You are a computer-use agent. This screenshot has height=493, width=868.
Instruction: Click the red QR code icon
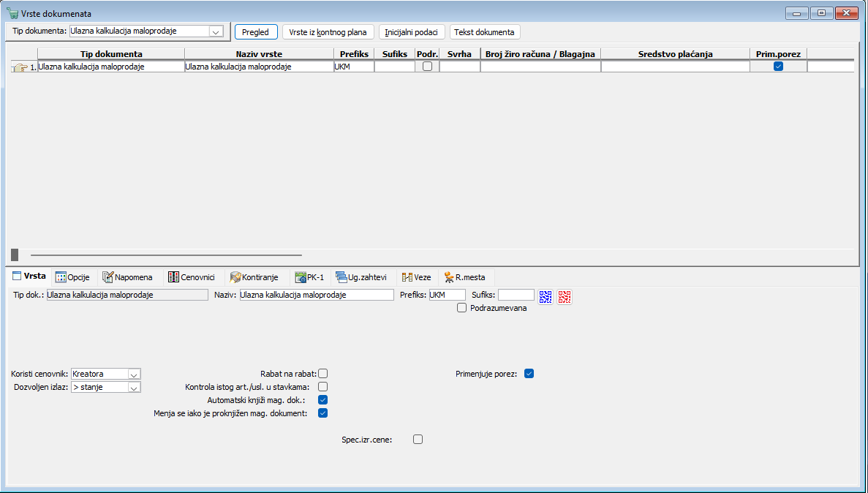point(564,297)
